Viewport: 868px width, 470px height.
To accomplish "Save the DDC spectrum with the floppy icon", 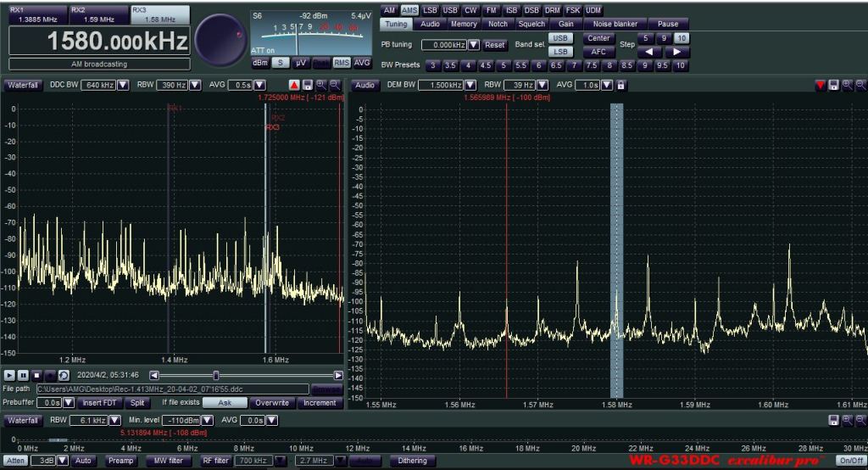I will pyautogui.click(x=308, y=85).
